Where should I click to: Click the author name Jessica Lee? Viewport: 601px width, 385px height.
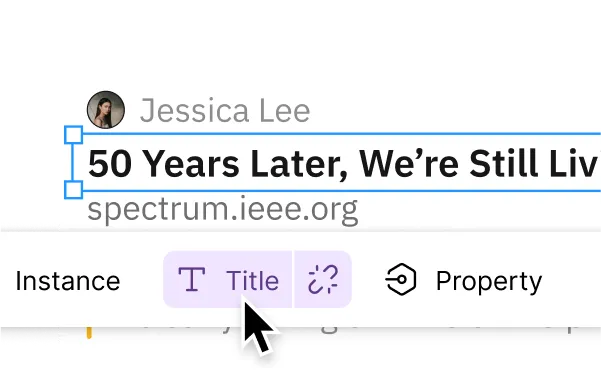(225, 111)
